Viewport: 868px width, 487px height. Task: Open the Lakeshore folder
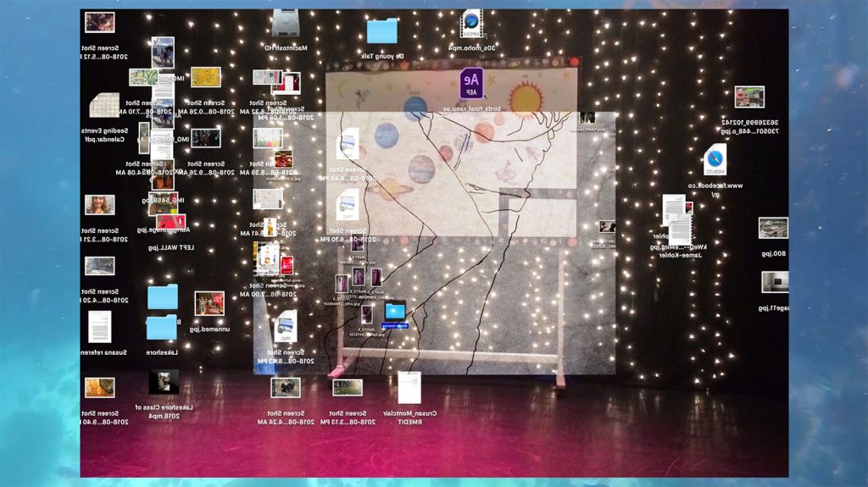coord(161,326)
